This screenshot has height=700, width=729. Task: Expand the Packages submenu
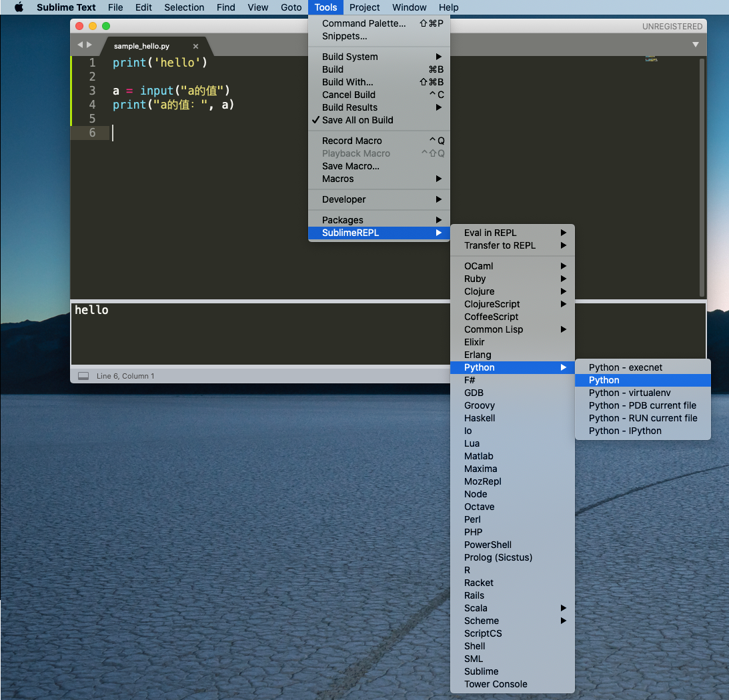coord(379,220)
